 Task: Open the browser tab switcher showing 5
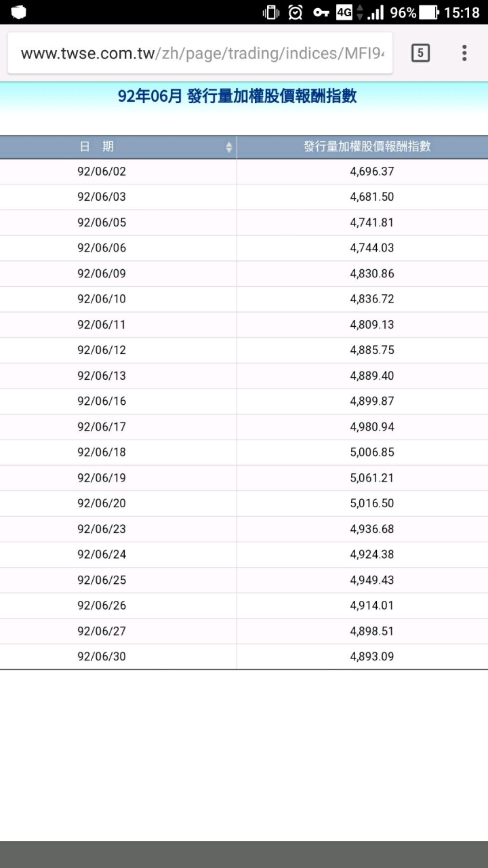(420, 53)
